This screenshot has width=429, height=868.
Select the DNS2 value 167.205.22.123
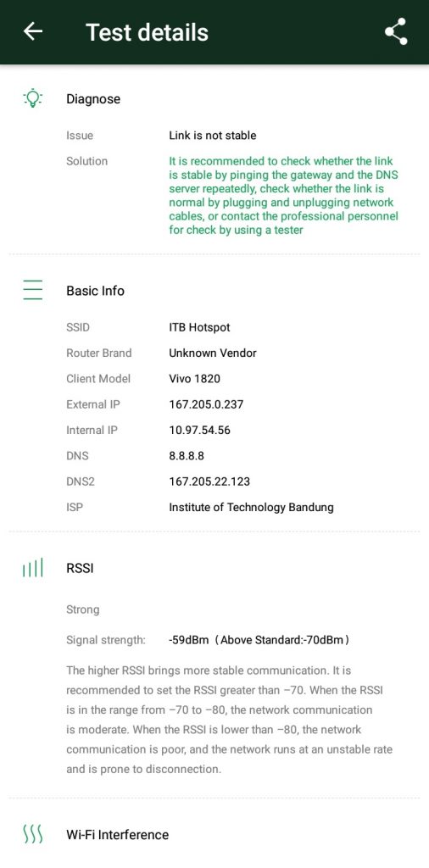point(209,481)
